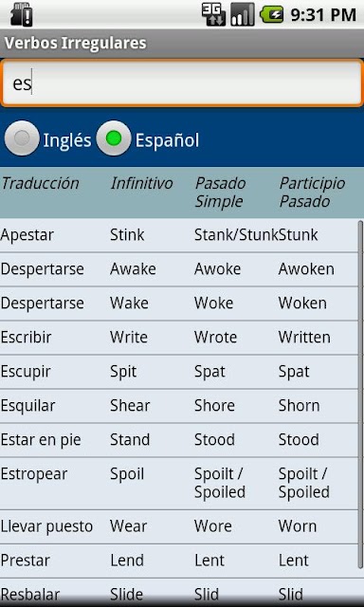Open the Llevar puesto / Wear row
Image resolution: width=364 pixels, height=607 pixels.
pyautogui.click(x=179, y=526)
